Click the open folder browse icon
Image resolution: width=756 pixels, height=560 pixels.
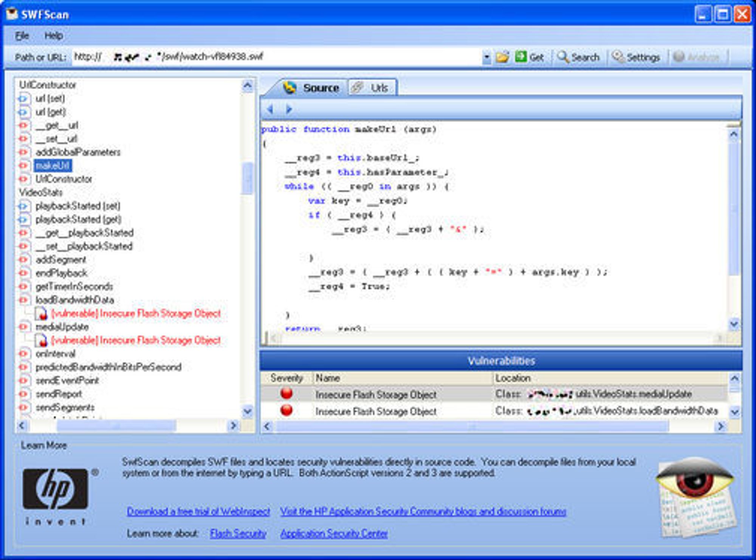tap(503, 57)
